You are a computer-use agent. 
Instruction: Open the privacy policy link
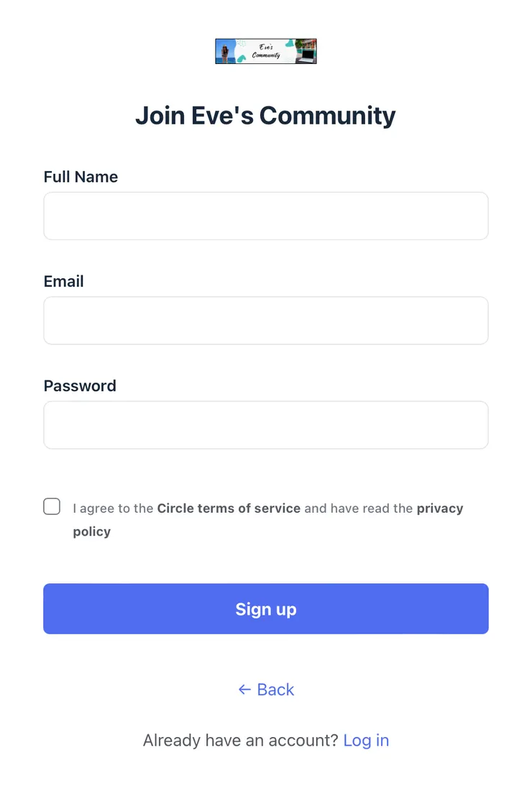(439, 508)
